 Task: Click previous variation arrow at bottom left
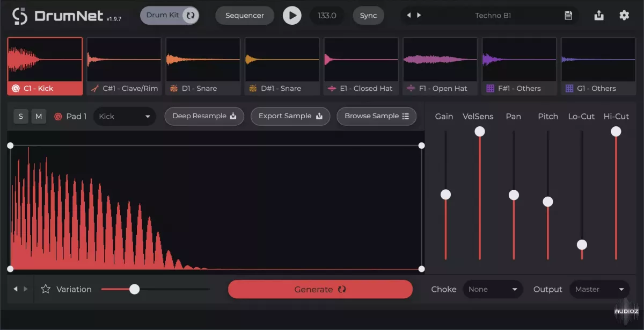[16, 289]
